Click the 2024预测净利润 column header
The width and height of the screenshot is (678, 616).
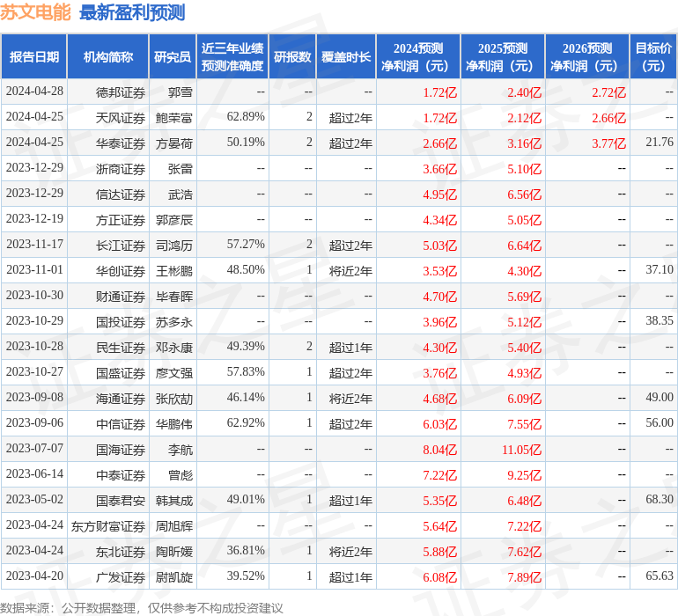[418, 56]
